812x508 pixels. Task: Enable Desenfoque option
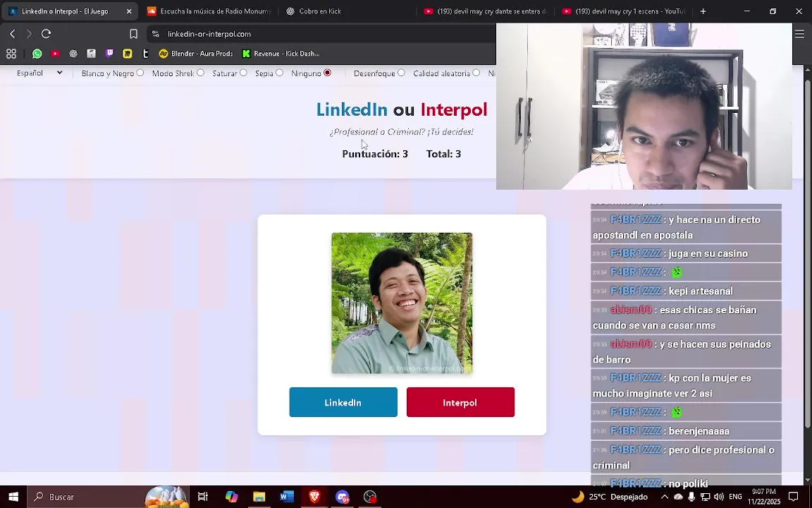(401, 73)
